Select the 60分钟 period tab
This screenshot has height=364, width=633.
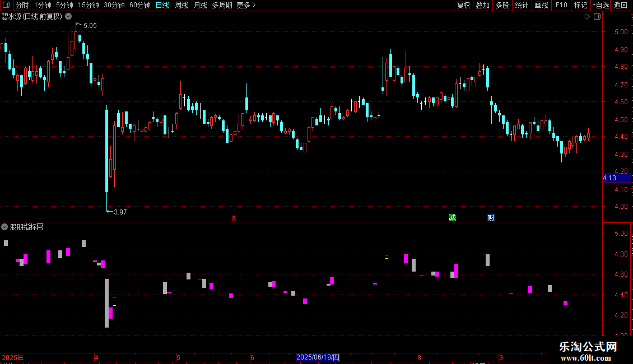(139, 5)
